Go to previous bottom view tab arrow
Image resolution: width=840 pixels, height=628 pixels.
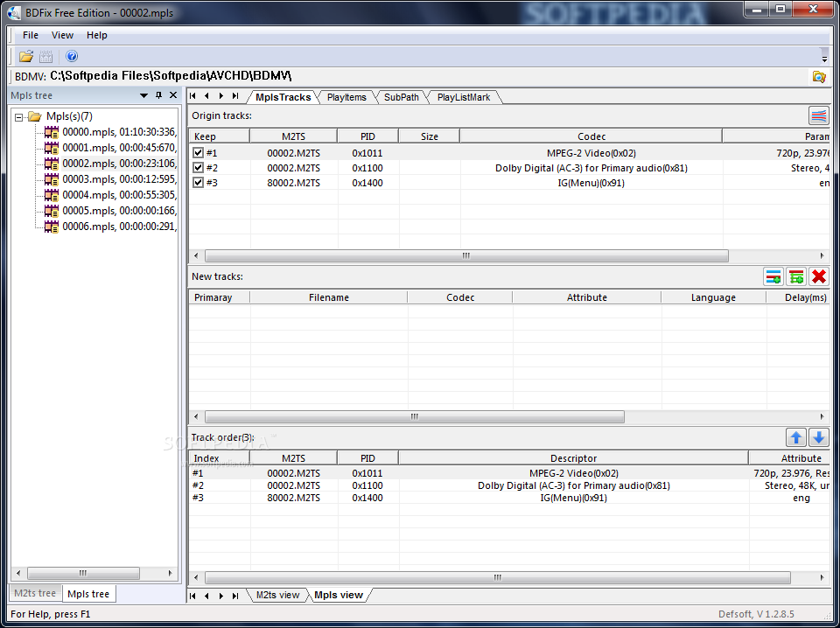click(x=206, y=596)
